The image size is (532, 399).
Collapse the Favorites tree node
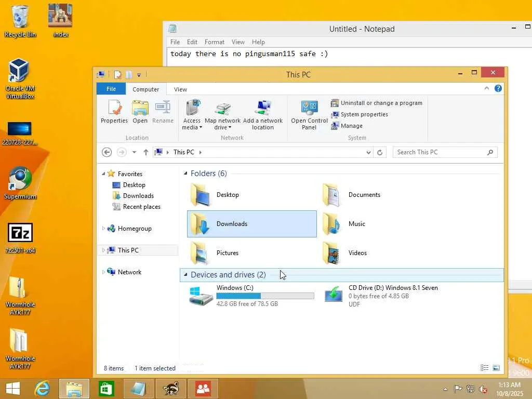coord(103,174)
